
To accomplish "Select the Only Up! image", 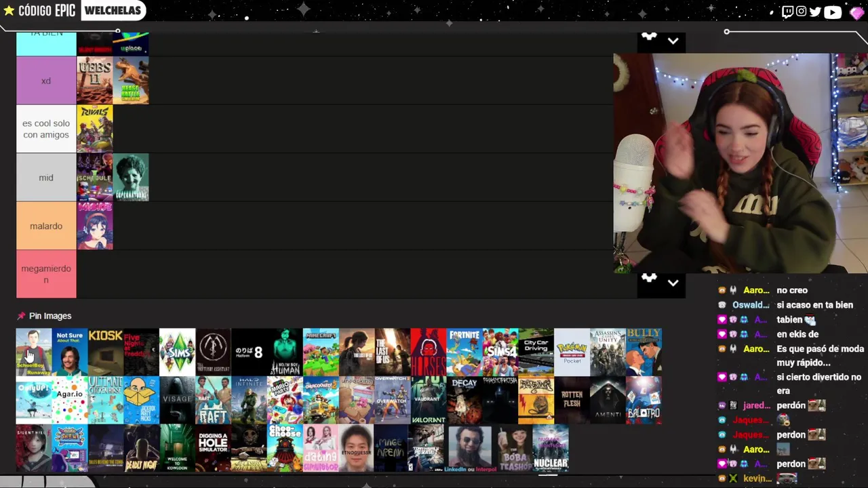I will click(34, 400).
